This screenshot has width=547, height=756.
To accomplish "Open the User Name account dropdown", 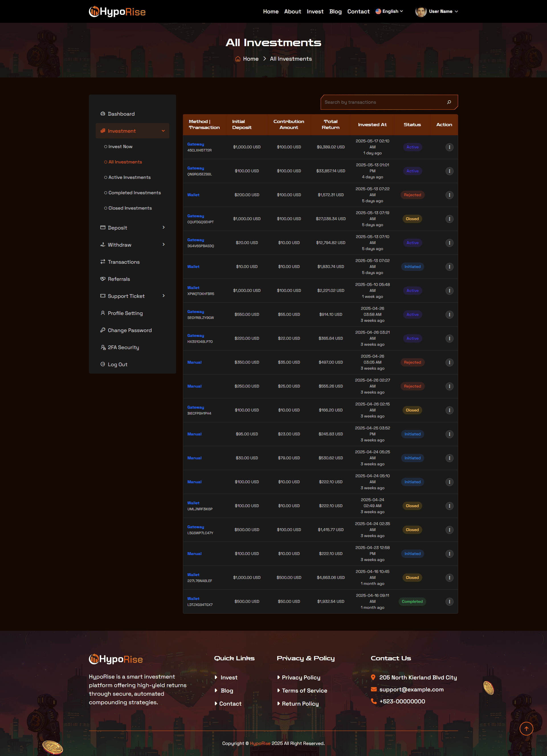I will point(436,12).
